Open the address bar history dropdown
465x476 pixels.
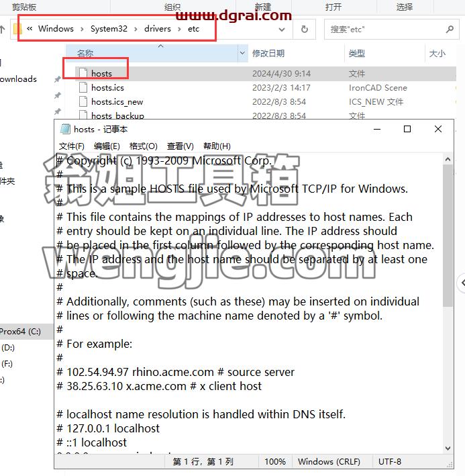282,29
